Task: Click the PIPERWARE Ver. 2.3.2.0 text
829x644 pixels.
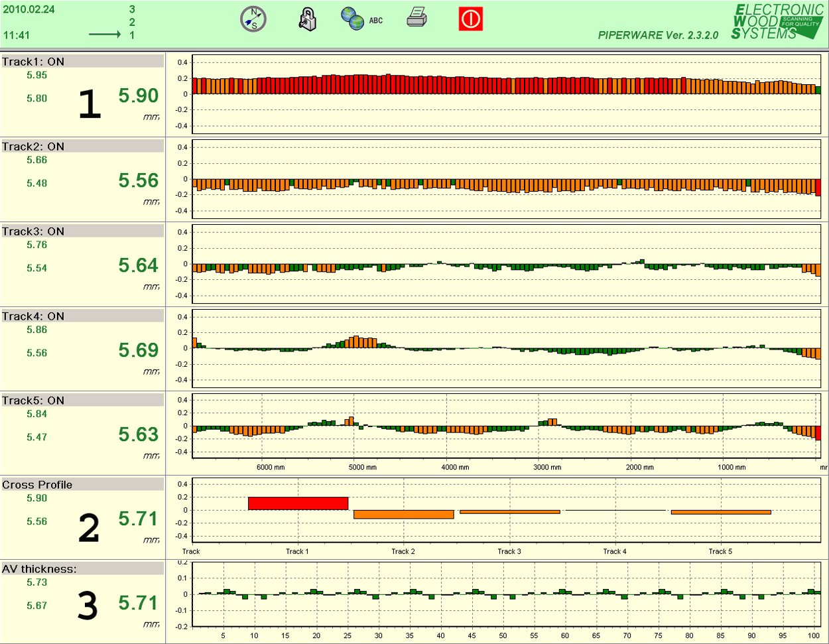Action: 657,36
